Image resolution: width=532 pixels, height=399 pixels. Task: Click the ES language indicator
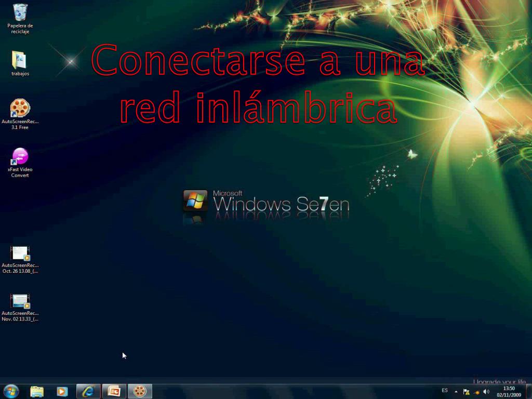[445, 391]
